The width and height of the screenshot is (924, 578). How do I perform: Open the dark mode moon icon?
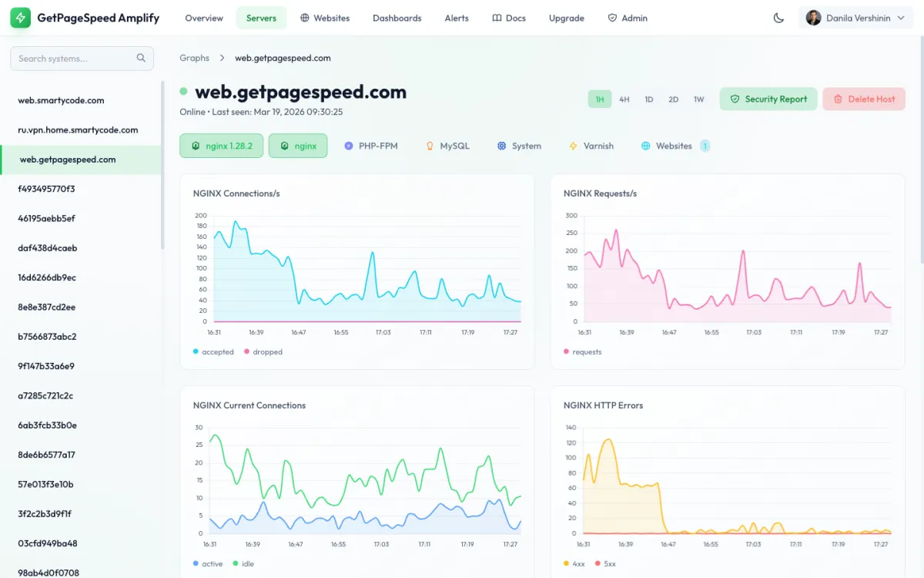(778, 18)
